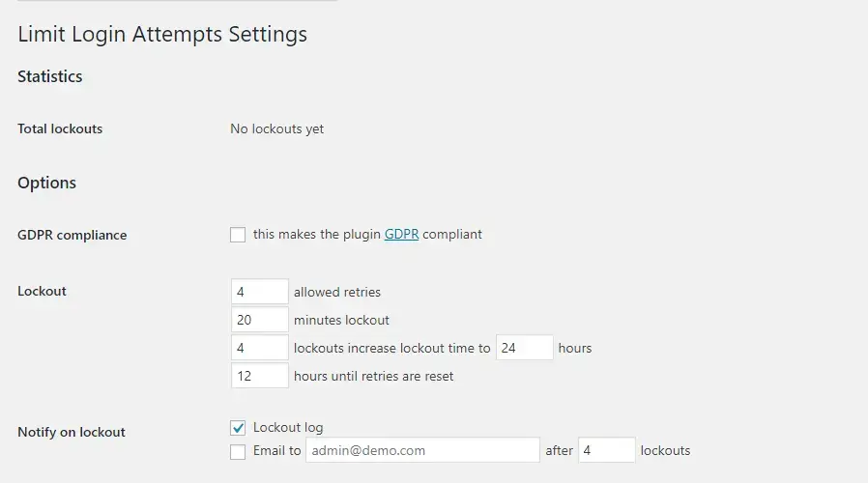Click the Notify on lockout label

[x=72, y=432]
